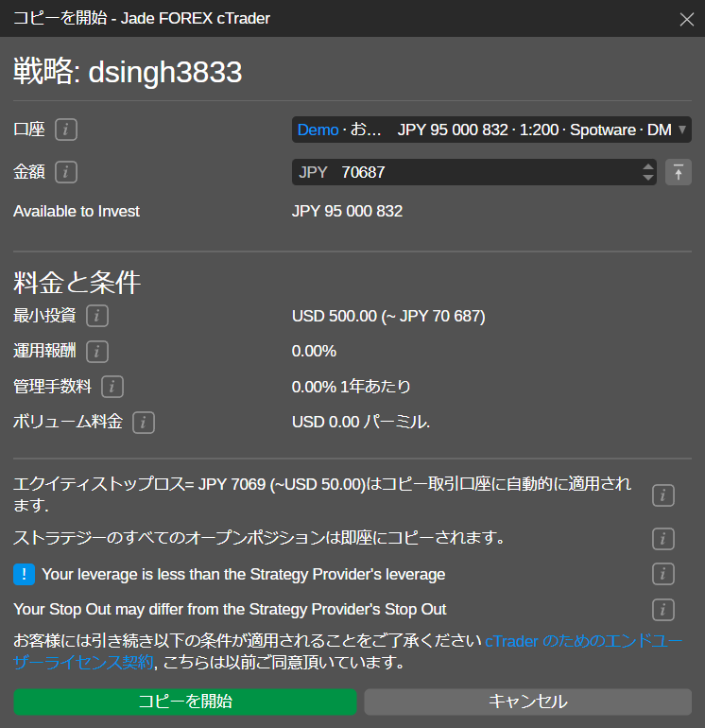Click info icon next to 金額 label
This screenshot has width=705, height=728.
66,172
